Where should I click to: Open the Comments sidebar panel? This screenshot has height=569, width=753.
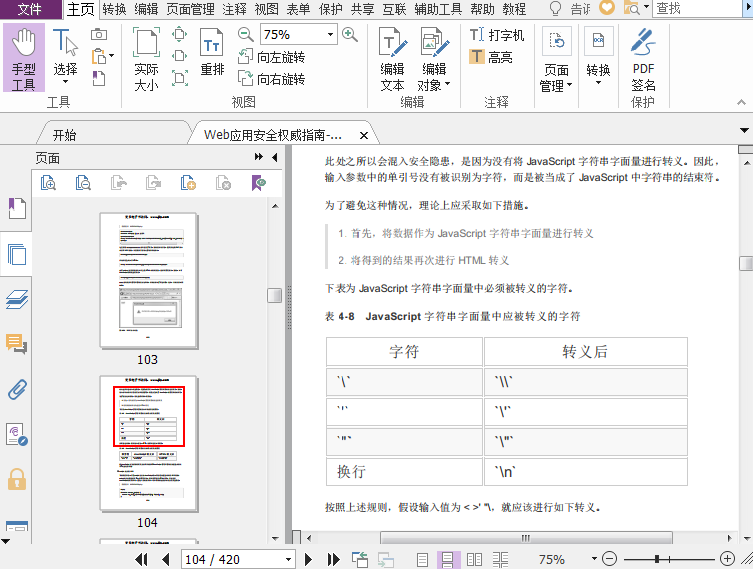tap(17, 344)
